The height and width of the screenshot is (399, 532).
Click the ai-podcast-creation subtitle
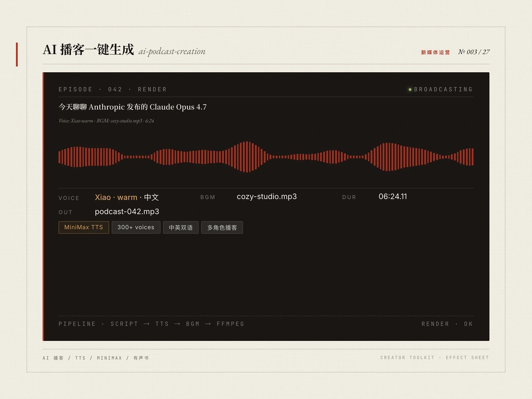pyautogui.click(x=172, y=51)
